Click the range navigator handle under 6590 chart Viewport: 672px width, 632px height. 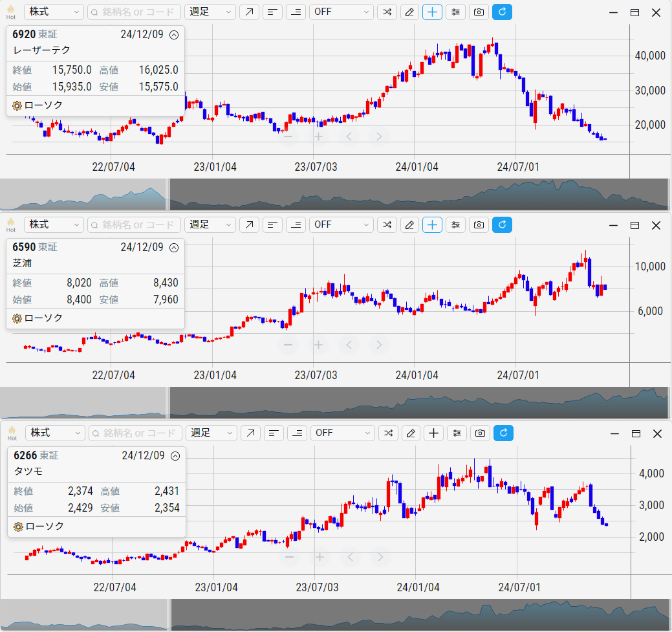pyautogui.click(x=168, y=402)
